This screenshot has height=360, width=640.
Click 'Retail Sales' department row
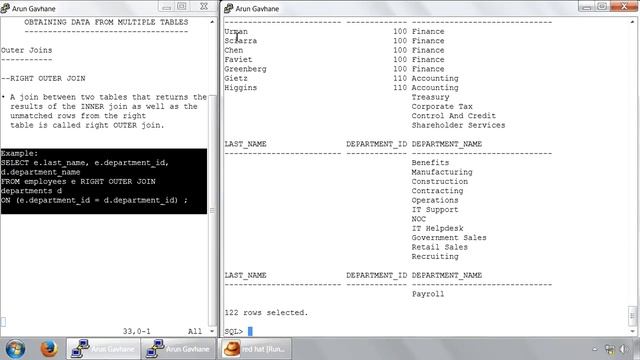tap(440, 247)
